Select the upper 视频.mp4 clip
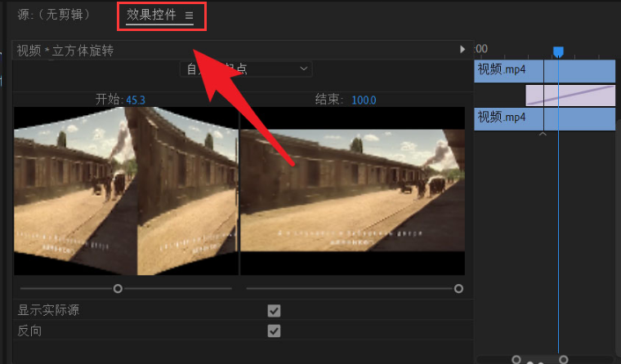Image resolution: width=621 pixels, height=364 pixels. 544,71
